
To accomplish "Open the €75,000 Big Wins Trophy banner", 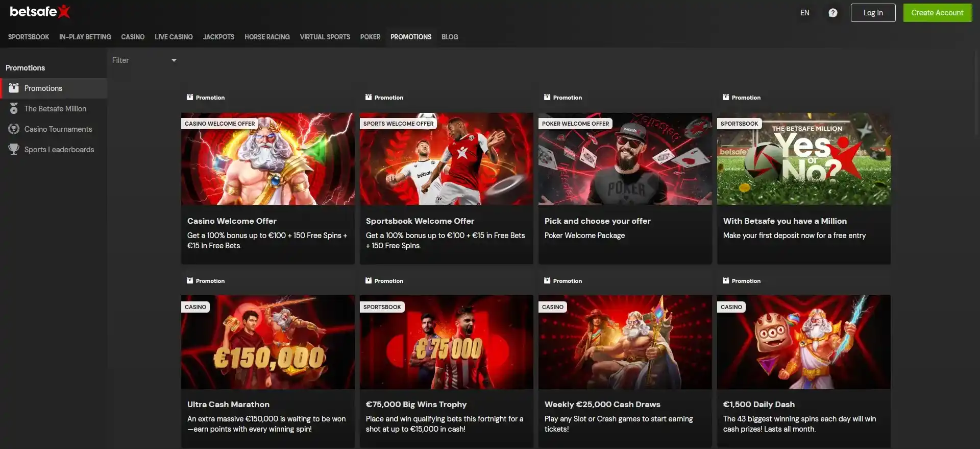I will coord(446,342).
